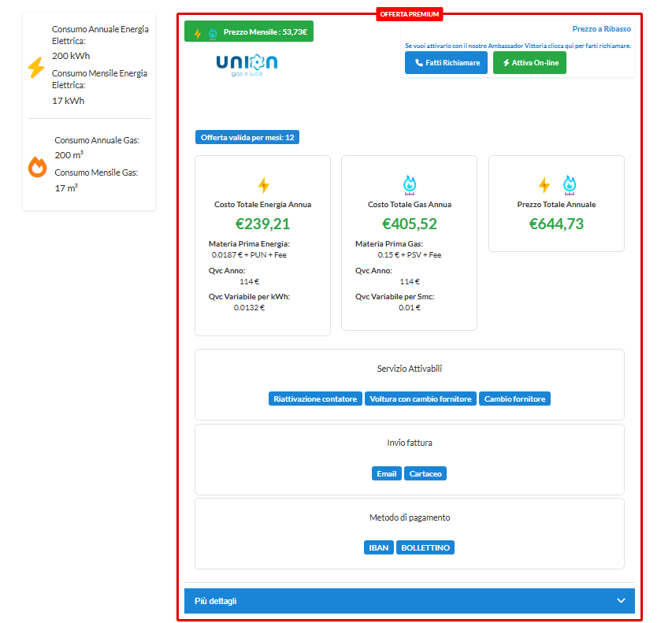Click the Prezzo Mensile 53,73€ badge
This screenshot has width=672, height=623.
click(x=249, y=32)
